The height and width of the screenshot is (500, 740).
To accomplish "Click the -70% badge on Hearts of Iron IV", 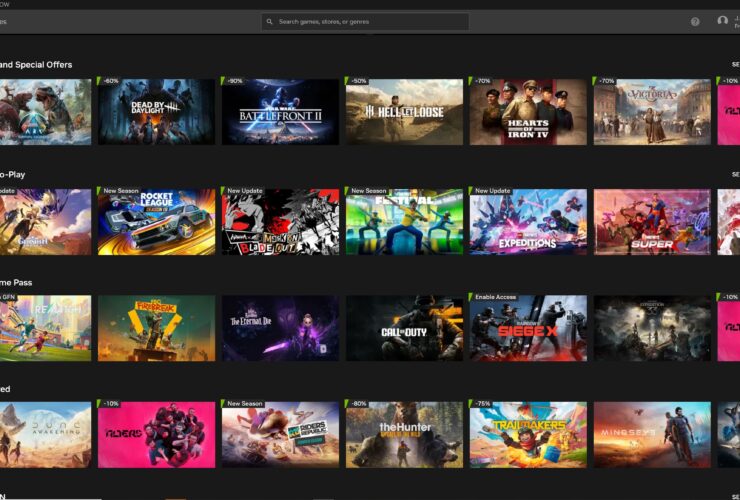I will click(x=481, y=81).
